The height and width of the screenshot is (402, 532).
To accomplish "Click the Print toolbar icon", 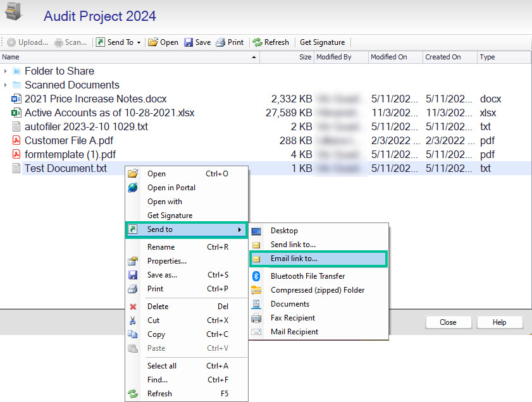I will 221,42.
